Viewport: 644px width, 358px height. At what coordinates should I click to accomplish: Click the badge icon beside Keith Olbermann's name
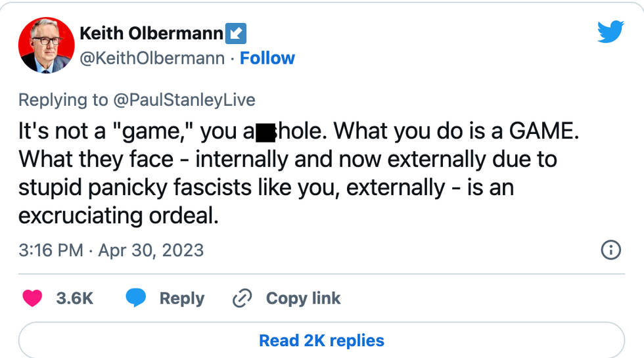click(x=236, y=33)
